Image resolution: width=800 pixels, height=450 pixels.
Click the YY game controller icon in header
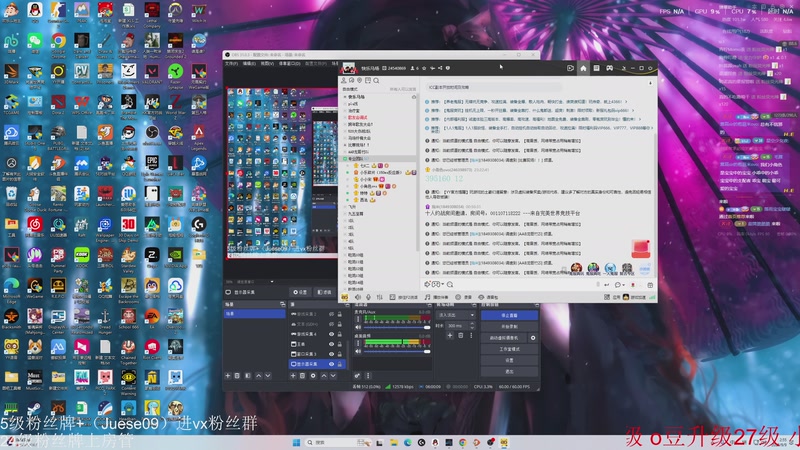coord(610,68)
